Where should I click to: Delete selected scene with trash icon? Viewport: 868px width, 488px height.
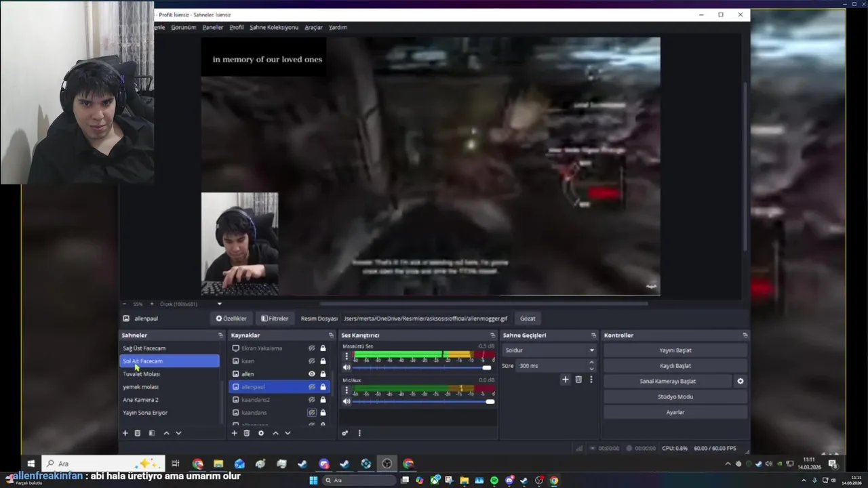pos(138,433)
